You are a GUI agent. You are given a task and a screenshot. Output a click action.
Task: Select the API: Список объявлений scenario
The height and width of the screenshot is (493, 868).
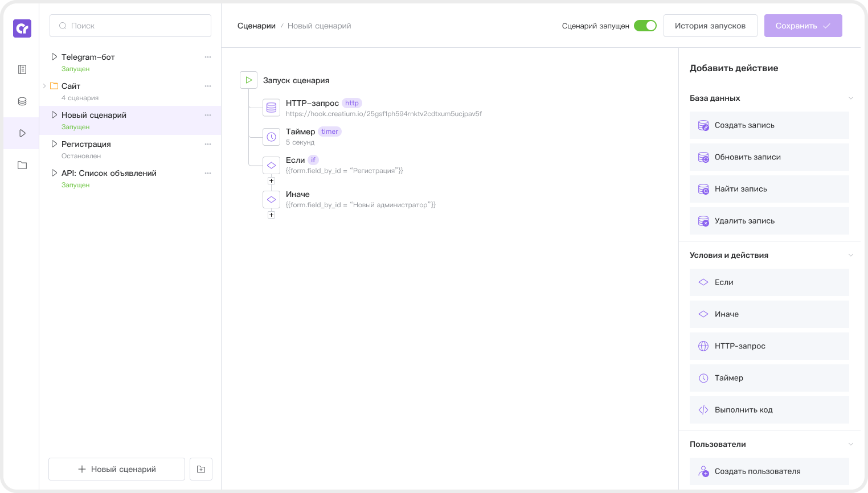point(109,173)
